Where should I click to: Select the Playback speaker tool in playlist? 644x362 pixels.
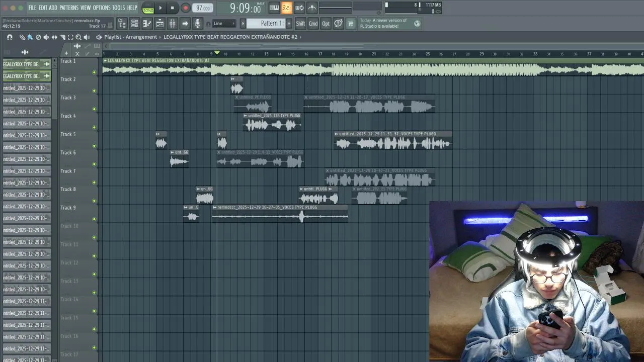point(87,37)
